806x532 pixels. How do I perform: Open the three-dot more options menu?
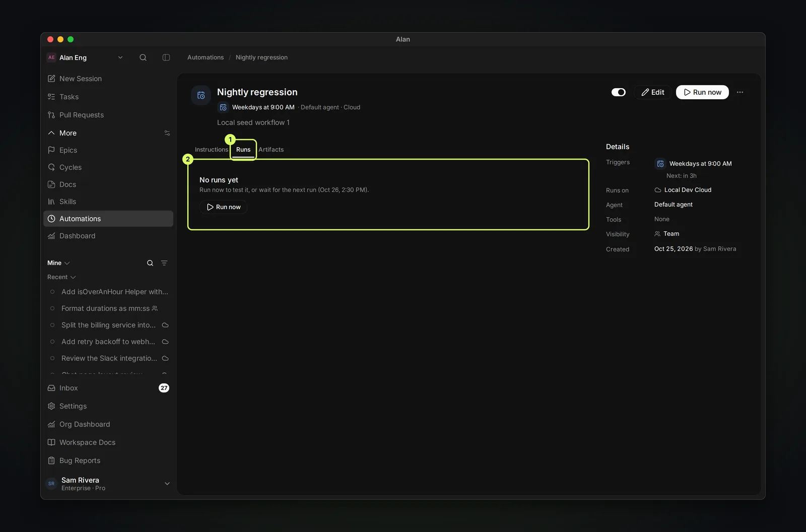740,92
